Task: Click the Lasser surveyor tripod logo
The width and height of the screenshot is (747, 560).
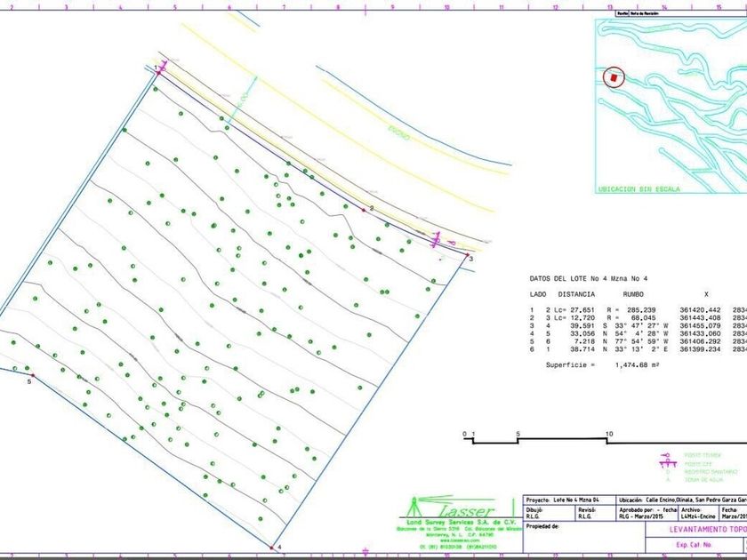Action: (x=414, y=508)
